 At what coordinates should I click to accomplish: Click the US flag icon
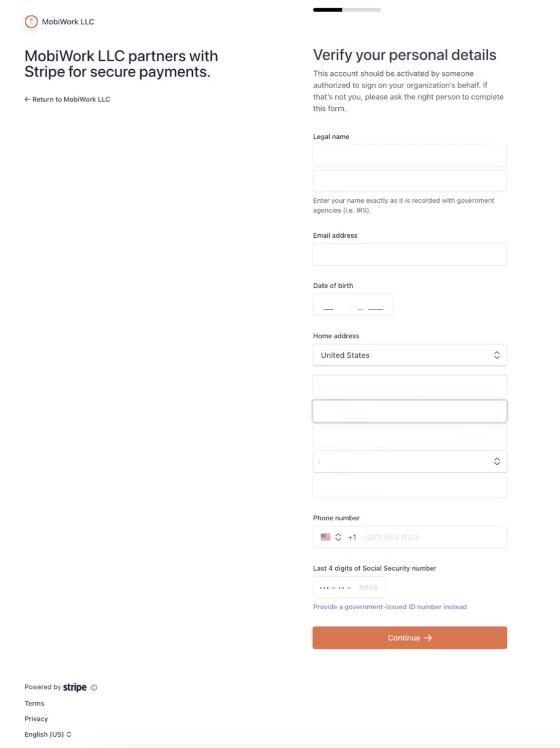(325, 537)
